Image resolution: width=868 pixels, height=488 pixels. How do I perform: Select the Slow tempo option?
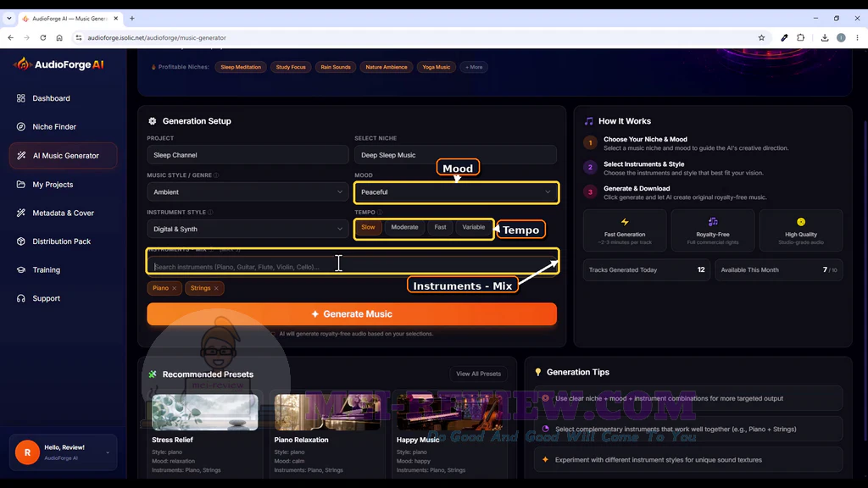click(368, 227)
